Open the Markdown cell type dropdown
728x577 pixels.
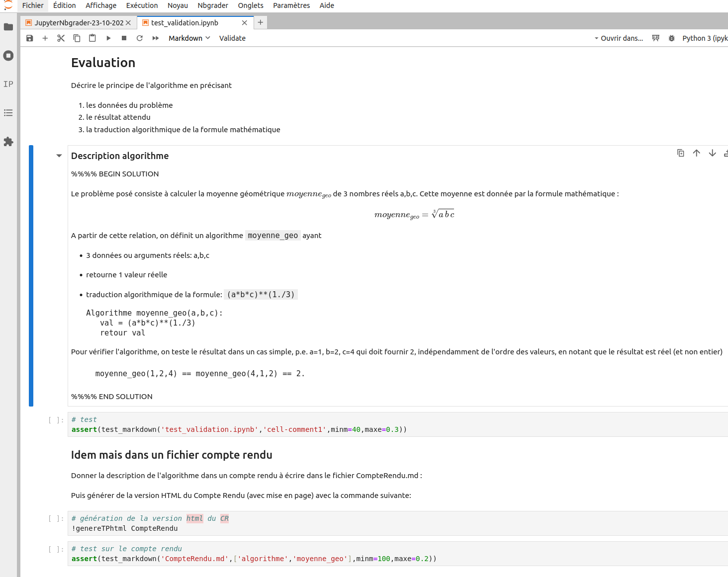pyautogui.click(x=189, y=38)
